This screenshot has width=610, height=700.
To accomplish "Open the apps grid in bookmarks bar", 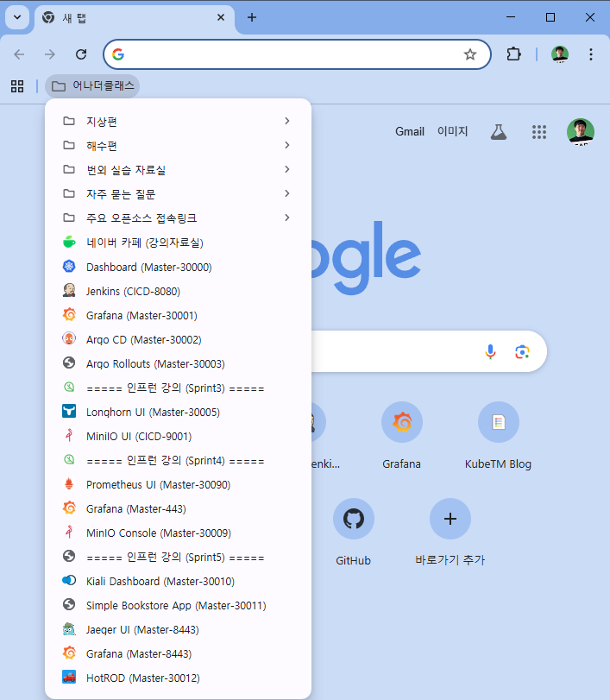I will pos(17,86).
